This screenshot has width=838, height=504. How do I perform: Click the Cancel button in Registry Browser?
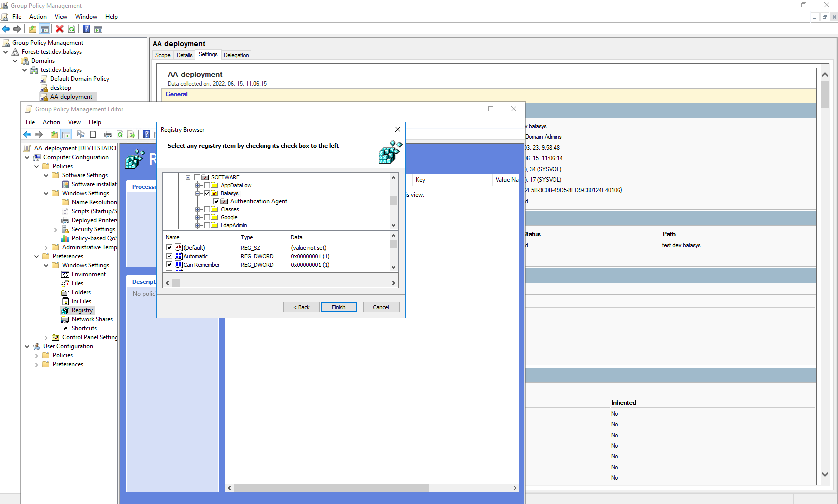click(x=381, y=307)
